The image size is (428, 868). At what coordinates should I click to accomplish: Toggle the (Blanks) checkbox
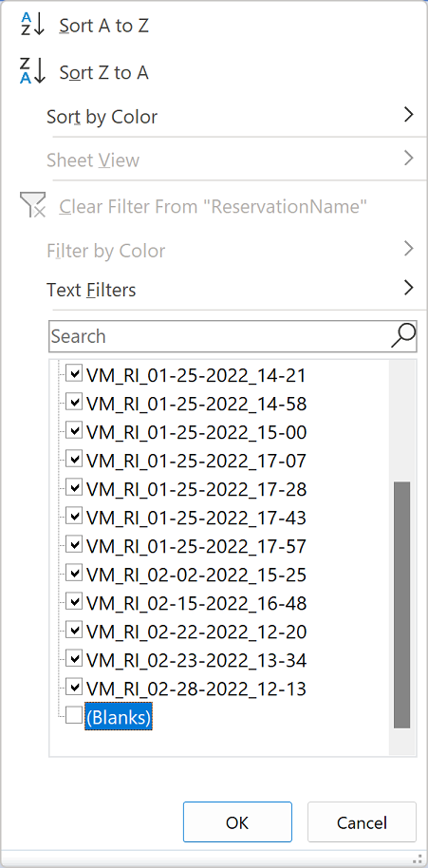(73, 716)
